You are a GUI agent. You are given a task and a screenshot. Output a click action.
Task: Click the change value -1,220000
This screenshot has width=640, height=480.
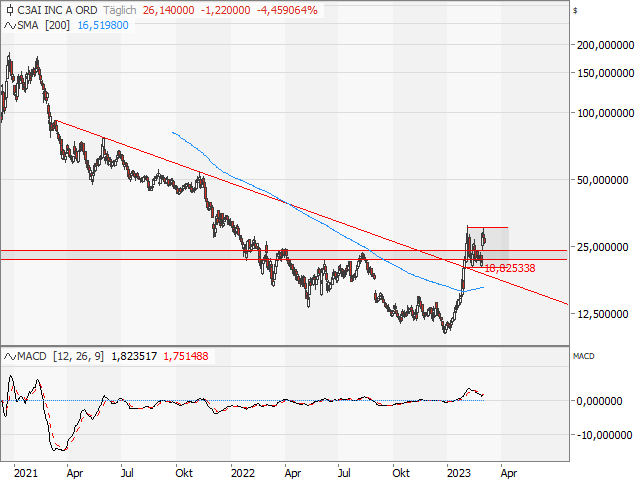225,10
